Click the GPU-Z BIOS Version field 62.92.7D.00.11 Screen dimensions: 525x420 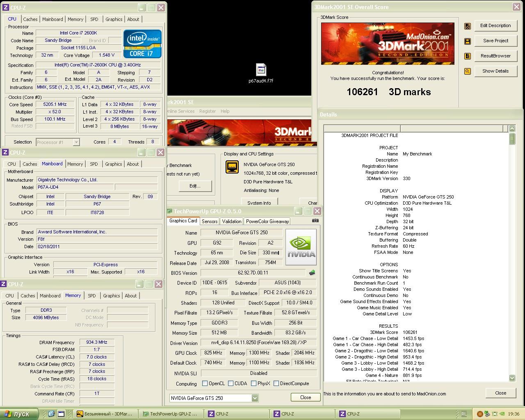click(253, 273)
